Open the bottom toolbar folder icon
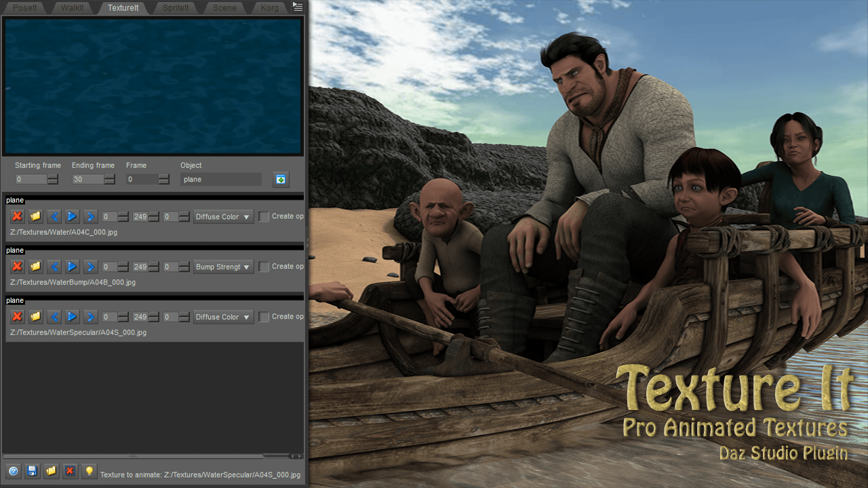Image resolution: width=868 pixels, height=488 pixels. 51,471
